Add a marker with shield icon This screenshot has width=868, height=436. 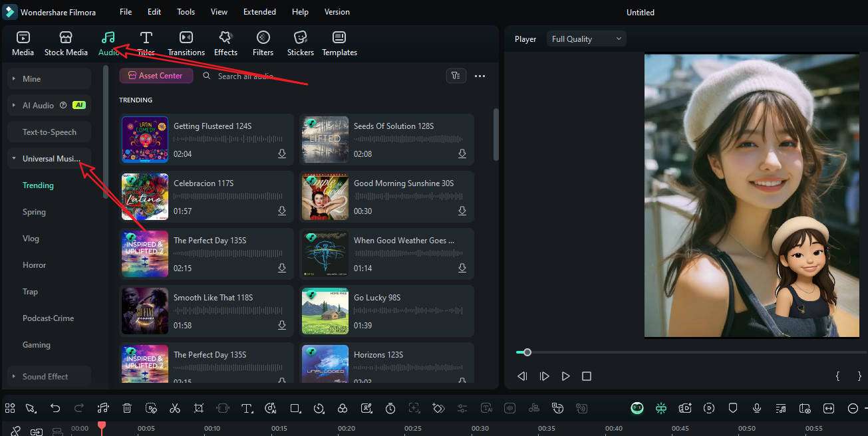733,408
